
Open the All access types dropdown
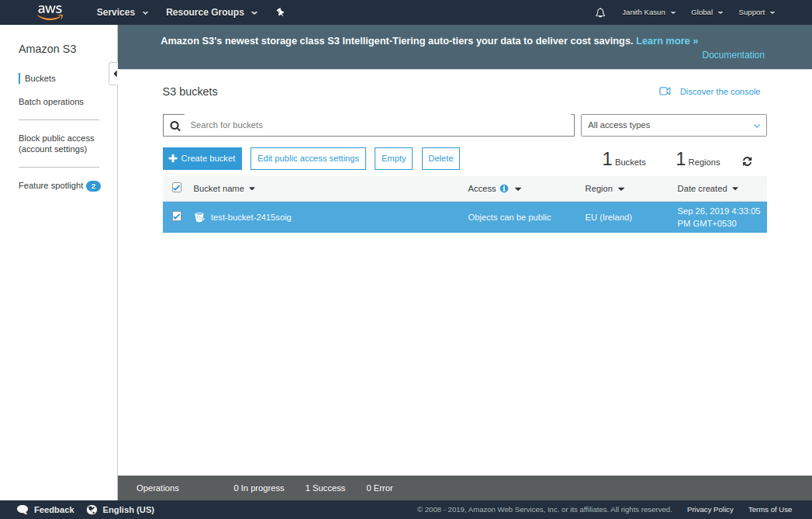[x=673, y=125]
